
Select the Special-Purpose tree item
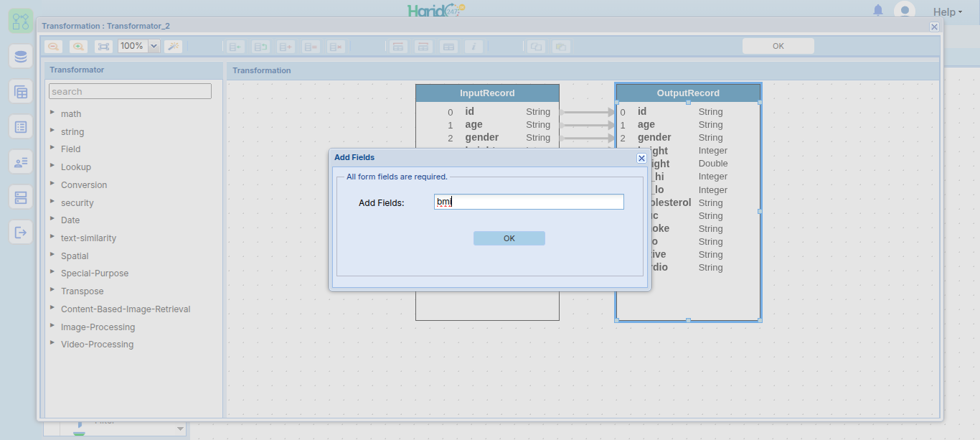tap(95, 273)
